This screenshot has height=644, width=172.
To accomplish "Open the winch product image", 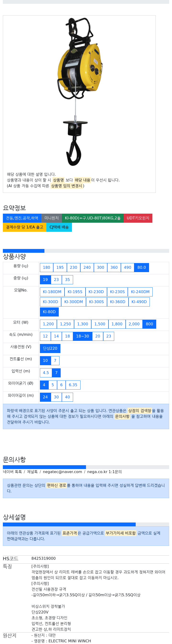I will [x=79, y=92].
